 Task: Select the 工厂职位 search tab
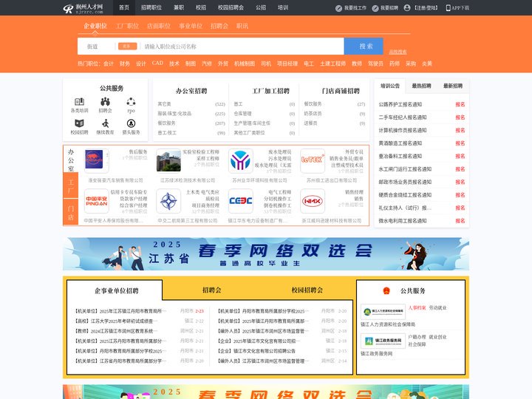click(x=127, y=26)
